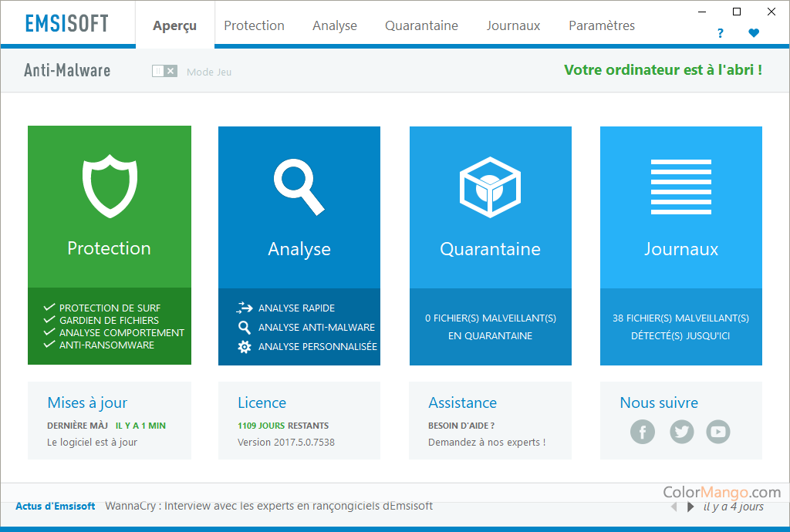The image size is (790, 532).
Task: Click the Analyse tile title
Action: coord(299,249)
